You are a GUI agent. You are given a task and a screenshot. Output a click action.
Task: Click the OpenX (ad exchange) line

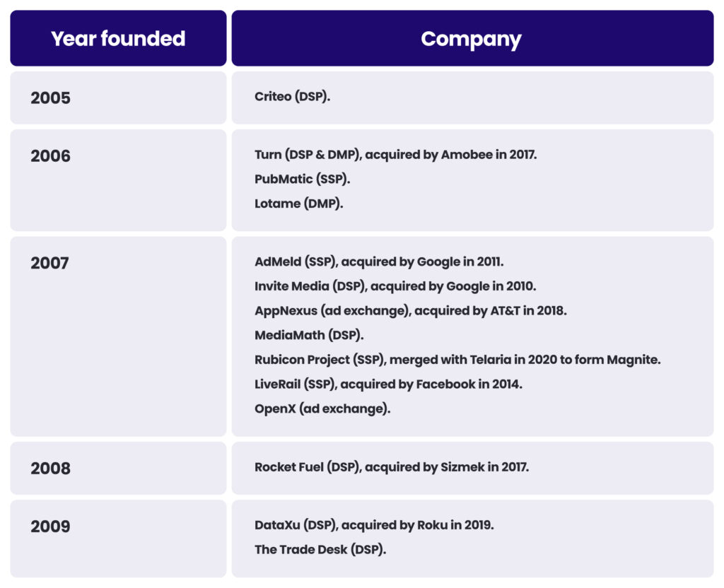322,408
